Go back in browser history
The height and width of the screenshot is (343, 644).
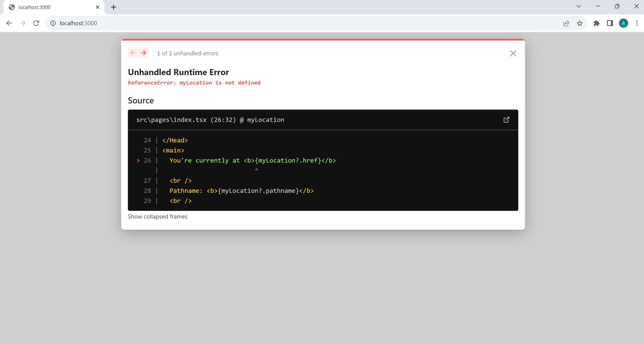[9, 23]
